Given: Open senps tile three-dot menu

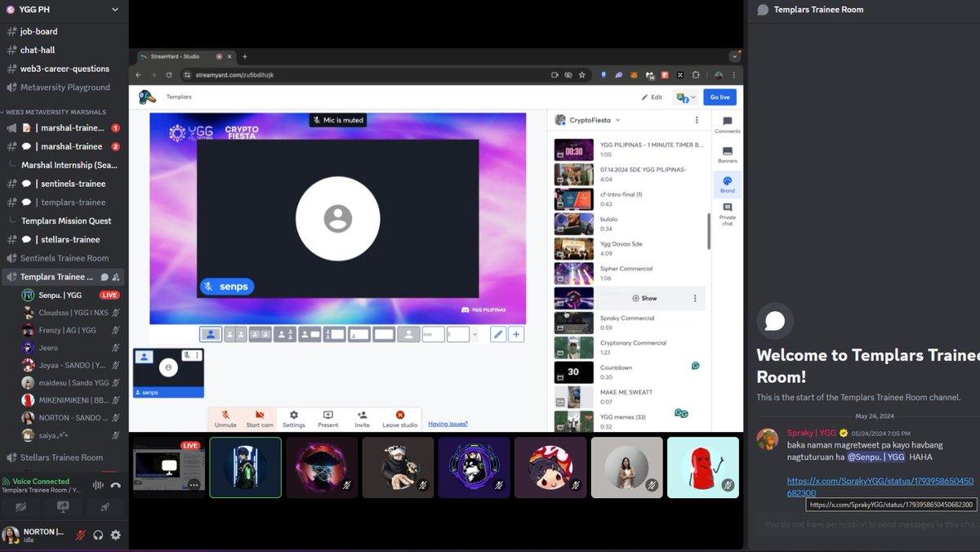Looking at the screenshot, I should (197, 355).
